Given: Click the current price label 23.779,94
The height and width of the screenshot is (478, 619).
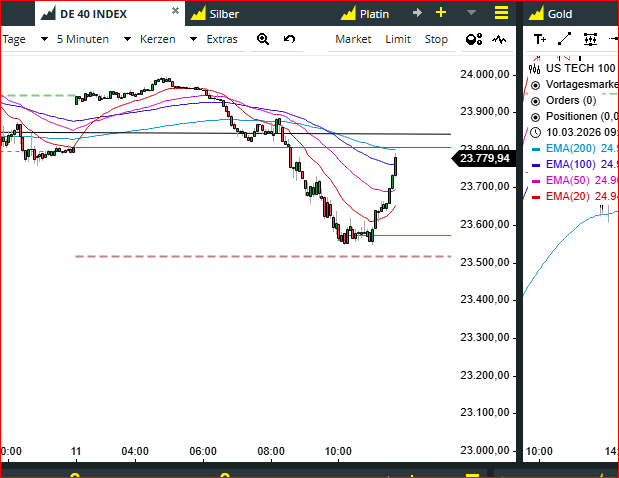Looking at the screenshot, I should point(483,158).
